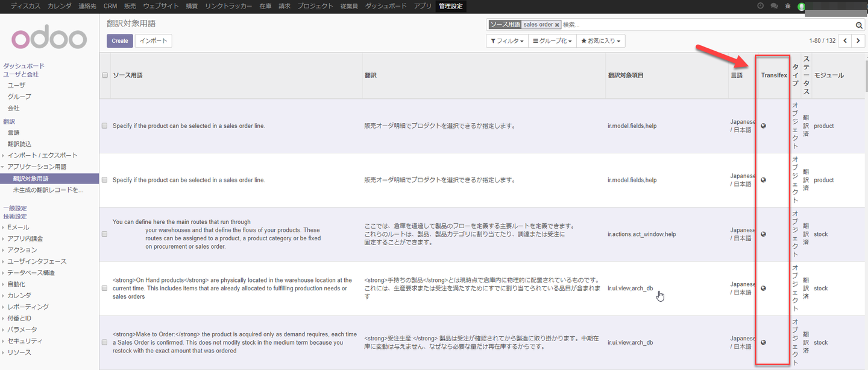Open the プロジェクト top menu

pyautogui.click(x=315, y=6)
